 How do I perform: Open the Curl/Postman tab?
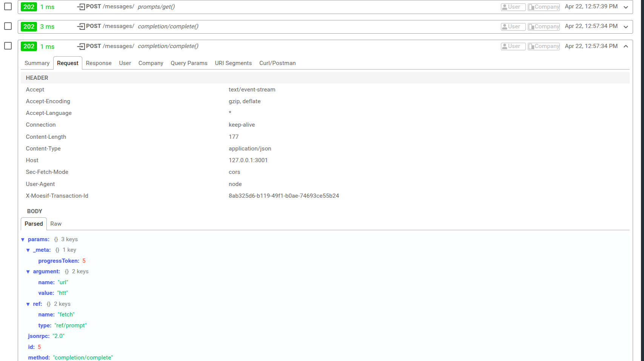(x=277, y=63)
